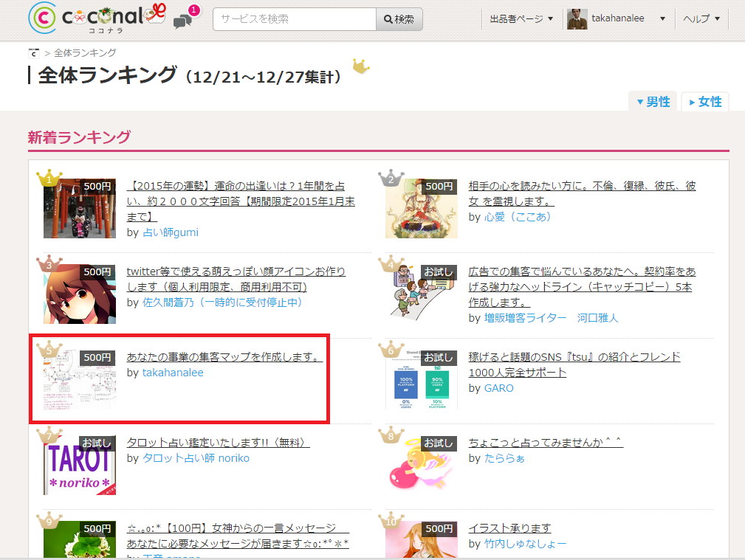This screenshot has width=745, height=560.
Task: Select the 女性 tab
Action: (705, 102)
